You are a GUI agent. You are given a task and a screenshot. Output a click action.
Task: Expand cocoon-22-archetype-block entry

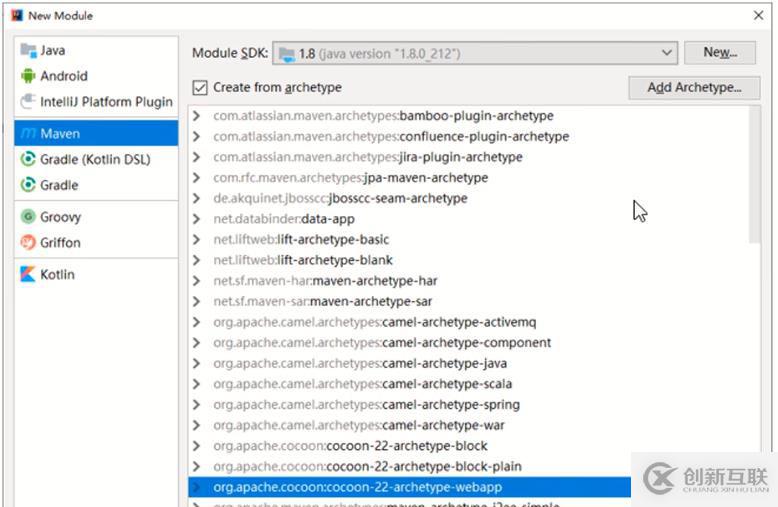(x=197, y=446)
